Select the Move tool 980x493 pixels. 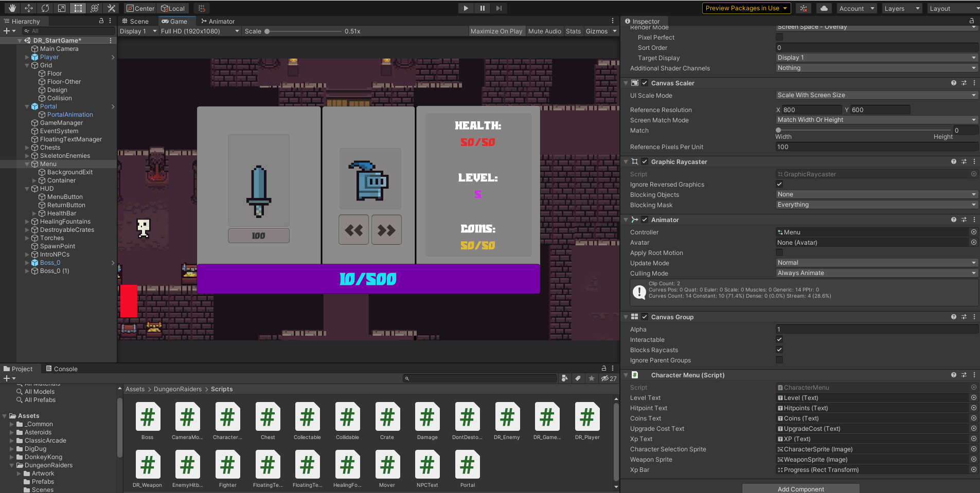tap(29, 8)
